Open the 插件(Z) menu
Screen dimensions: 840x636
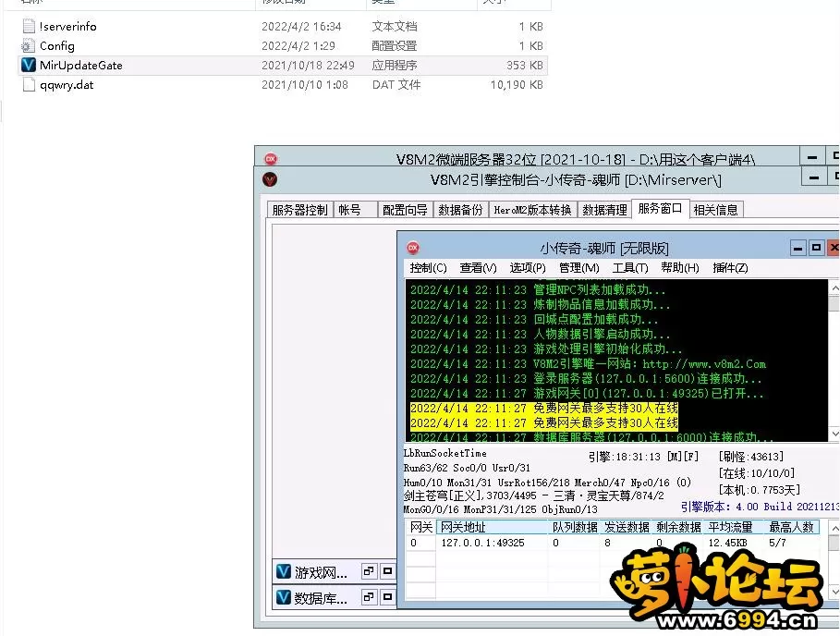(730, 267)
